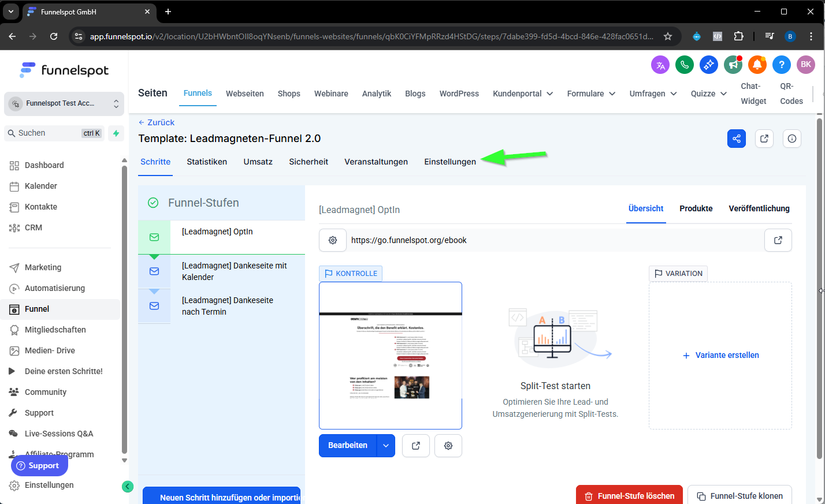Open the funnel Einstellungen tab

[450, 162]
